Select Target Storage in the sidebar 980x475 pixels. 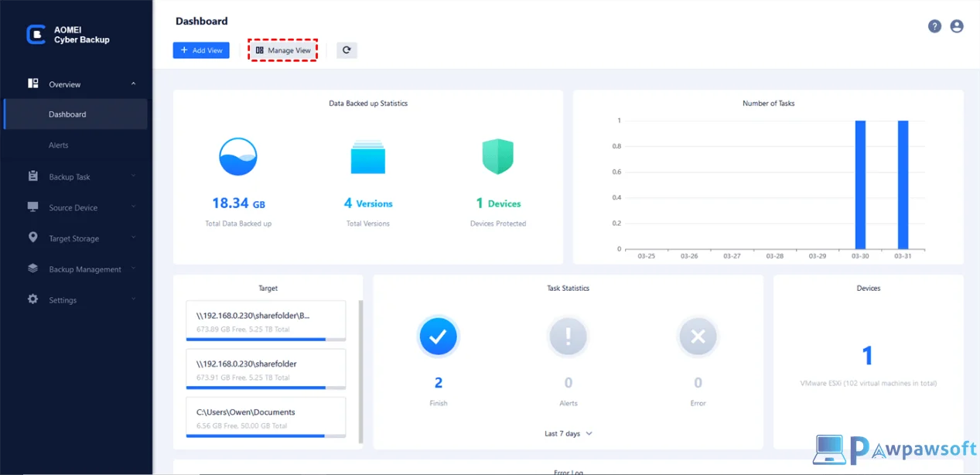(x=74, y=239)
